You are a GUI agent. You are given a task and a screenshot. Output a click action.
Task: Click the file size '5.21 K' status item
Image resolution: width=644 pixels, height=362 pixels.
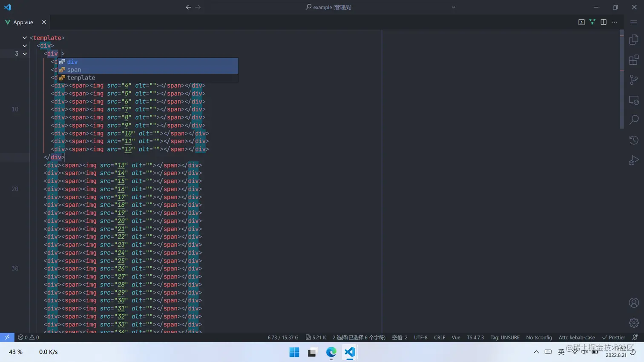316,337
